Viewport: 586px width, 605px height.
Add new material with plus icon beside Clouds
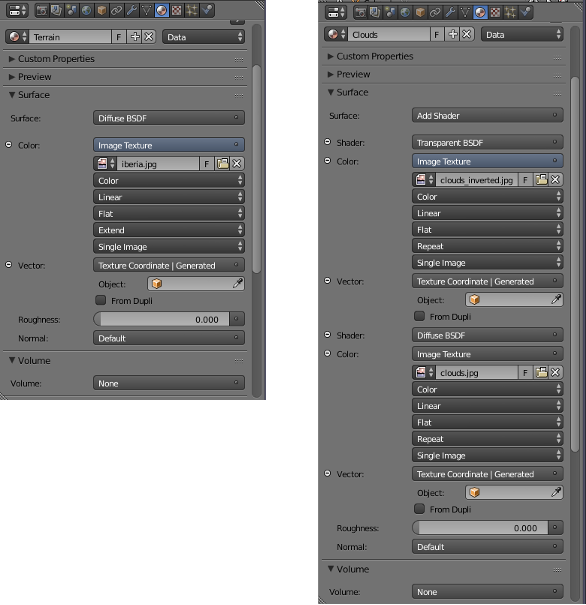point(453,34)
